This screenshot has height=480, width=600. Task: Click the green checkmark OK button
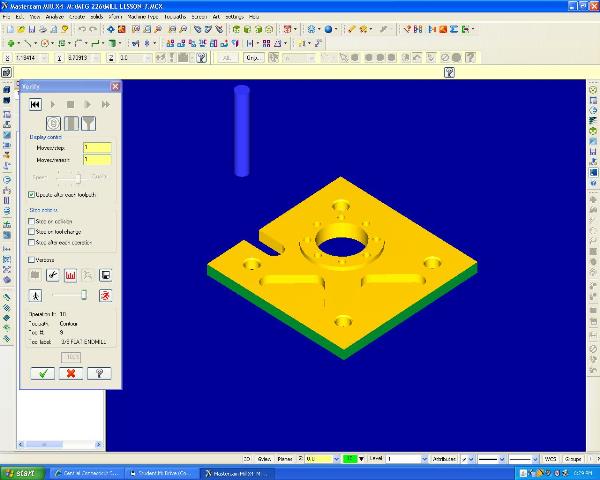(42, 373)
